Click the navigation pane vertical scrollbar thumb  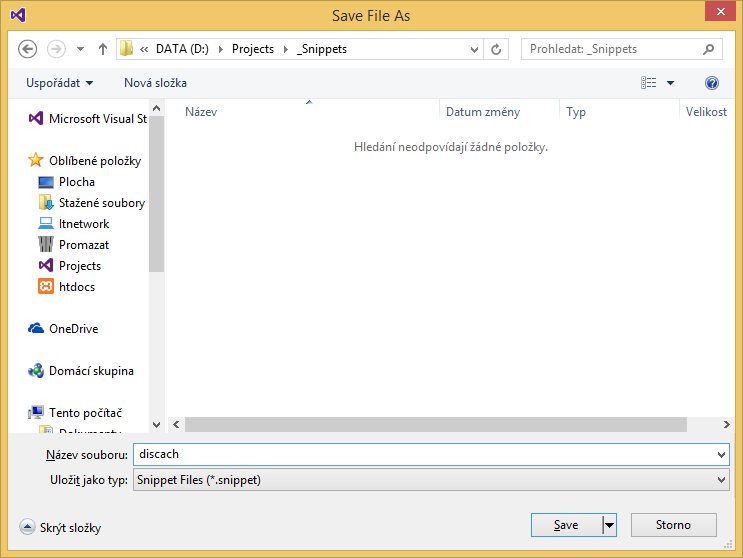[x=156, y=194]
